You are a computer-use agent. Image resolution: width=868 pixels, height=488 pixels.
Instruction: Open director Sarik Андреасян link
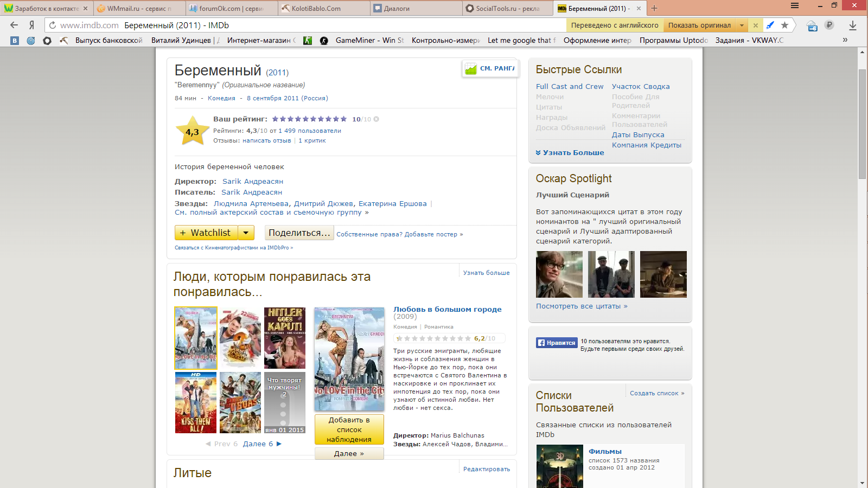pyautogui.click(x=253, y=181)
